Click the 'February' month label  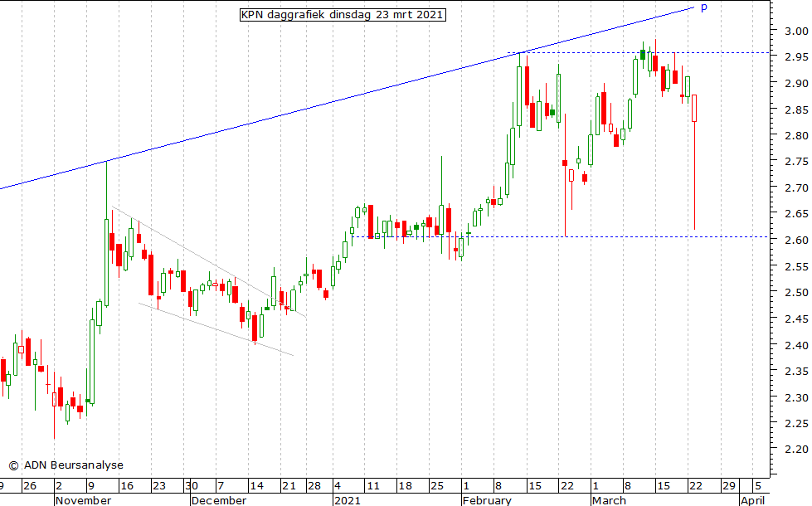[487, 500]
